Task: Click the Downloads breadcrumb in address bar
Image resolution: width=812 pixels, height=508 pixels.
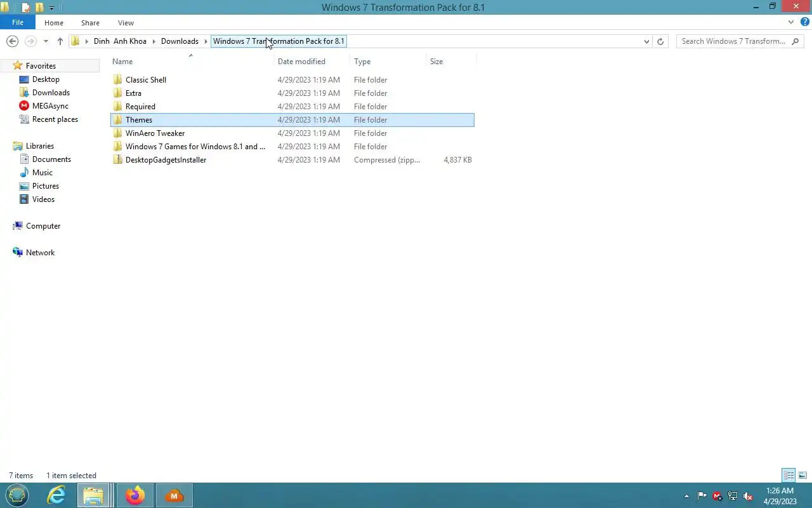Action: pos(180,41)
